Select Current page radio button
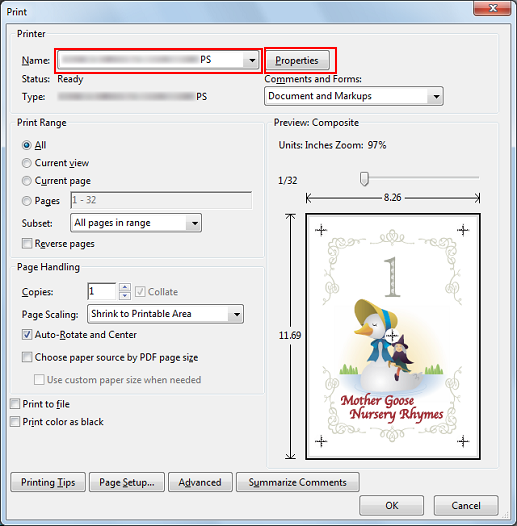This screenshot has width=517, height=526. click(27, 181)
